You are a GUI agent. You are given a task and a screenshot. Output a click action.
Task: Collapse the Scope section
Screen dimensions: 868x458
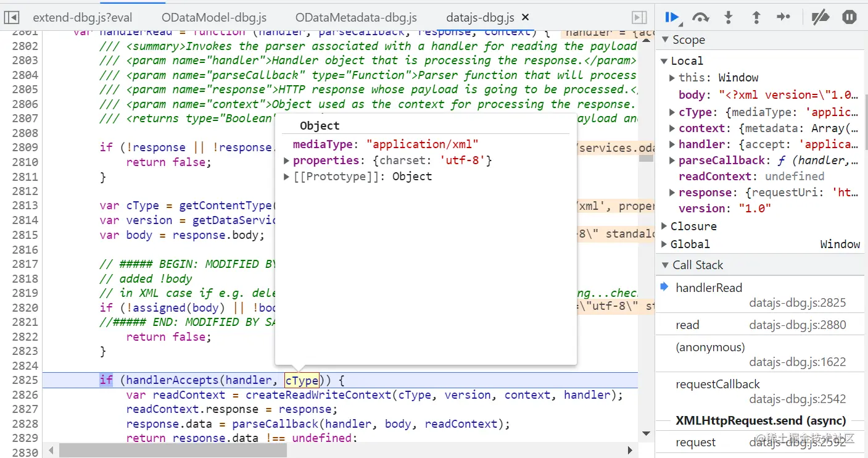pyautogui.click(x=665, y=40)
